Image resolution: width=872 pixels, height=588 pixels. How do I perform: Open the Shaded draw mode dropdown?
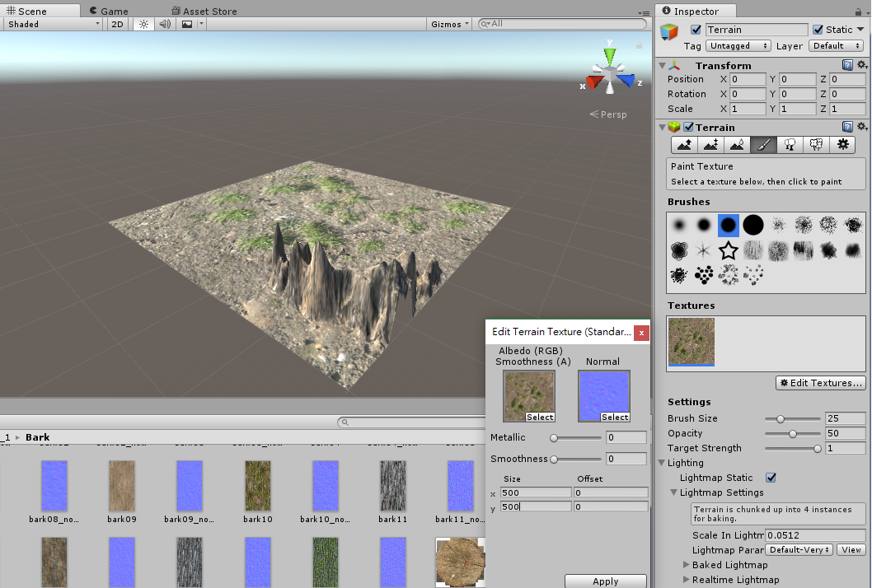pos(53,24)
